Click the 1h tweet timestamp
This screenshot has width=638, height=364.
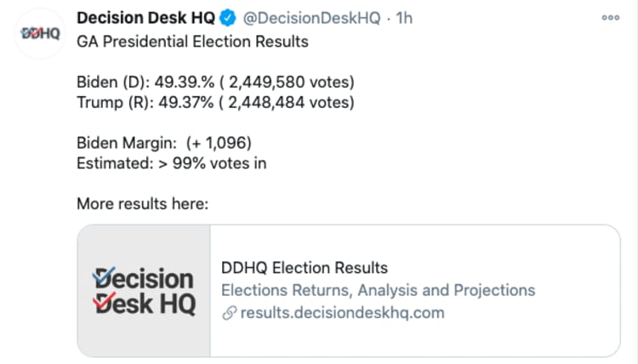coord(403,18)
